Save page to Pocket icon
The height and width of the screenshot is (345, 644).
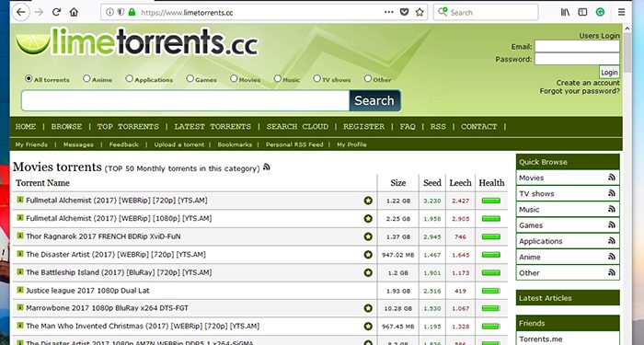pyautogui.click(x=404, y=12)
